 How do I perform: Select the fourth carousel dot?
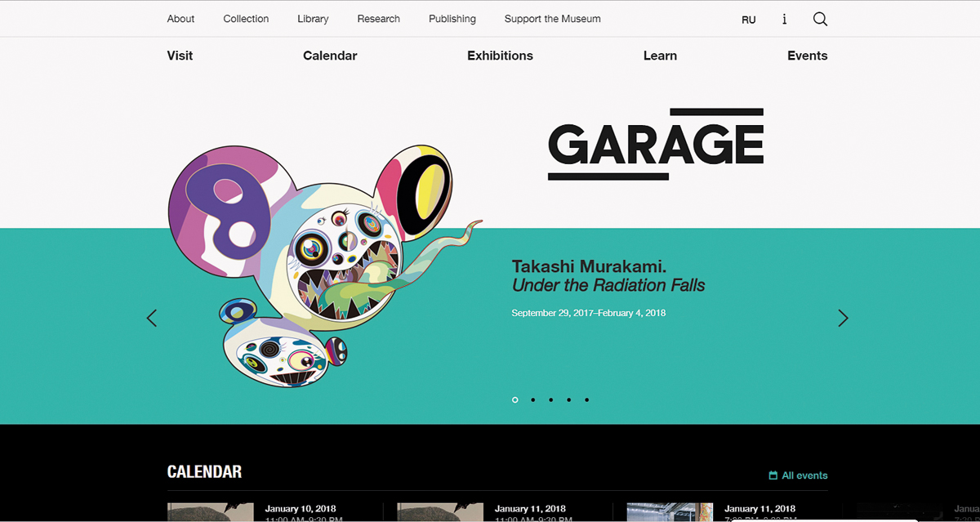tap(568, 399)
